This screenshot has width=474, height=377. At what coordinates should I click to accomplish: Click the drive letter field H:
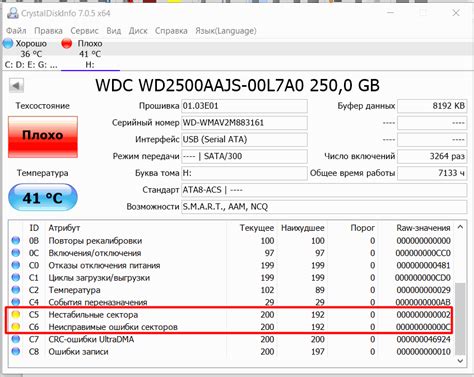[244, 173]
